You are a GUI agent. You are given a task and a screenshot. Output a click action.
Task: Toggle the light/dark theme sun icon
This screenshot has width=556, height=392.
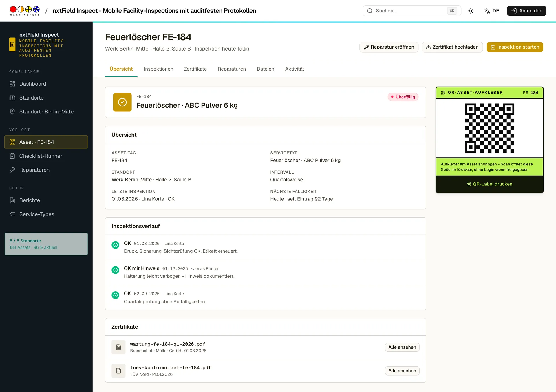[471, 11]
